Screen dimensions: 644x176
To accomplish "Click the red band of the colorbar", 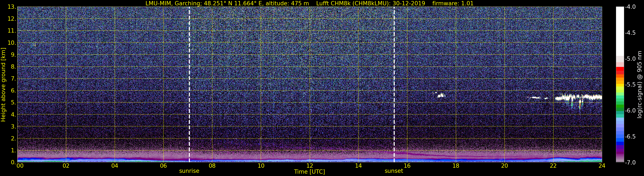I will click(x=620, y=71).
